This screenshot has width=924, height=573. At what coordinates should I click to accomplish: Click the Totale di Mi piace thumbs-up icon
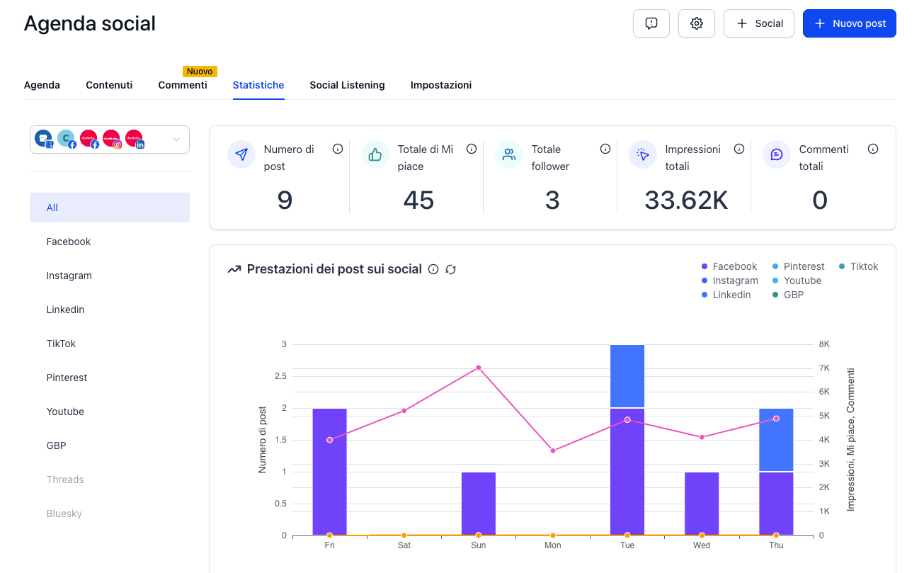tap(375, 154)
